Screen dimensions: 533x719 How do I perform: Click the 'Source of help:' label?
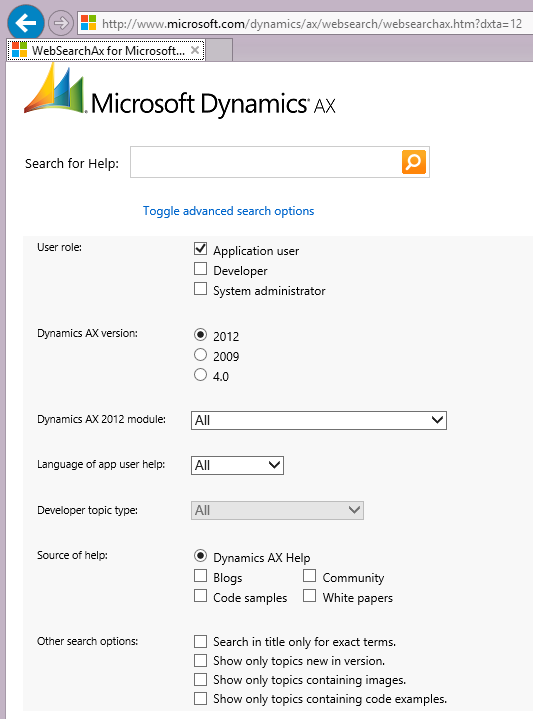pyautogui.click(x=72, y=555)
